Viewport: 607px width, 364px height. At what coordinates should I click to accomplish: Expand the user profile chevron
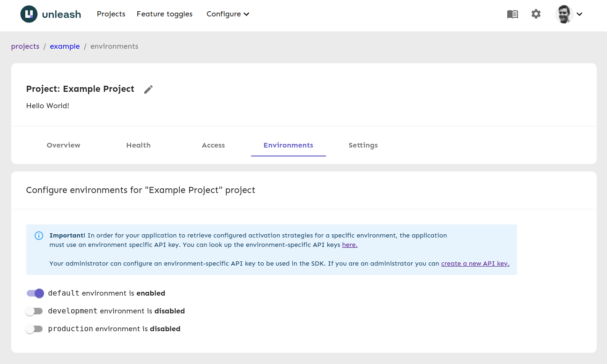click(x=579, y=14)
